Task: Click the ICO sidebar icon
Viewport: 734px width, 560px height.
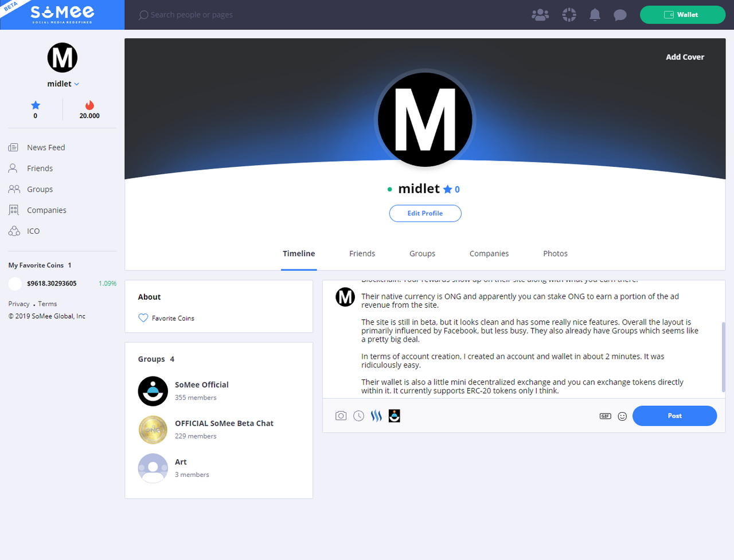Action: [14, 231]
